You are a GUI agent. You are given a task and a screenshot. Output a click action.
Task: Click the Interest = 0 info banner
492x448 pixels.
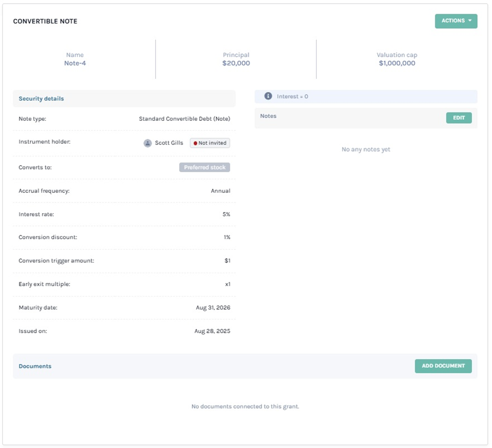pos(366,97)
